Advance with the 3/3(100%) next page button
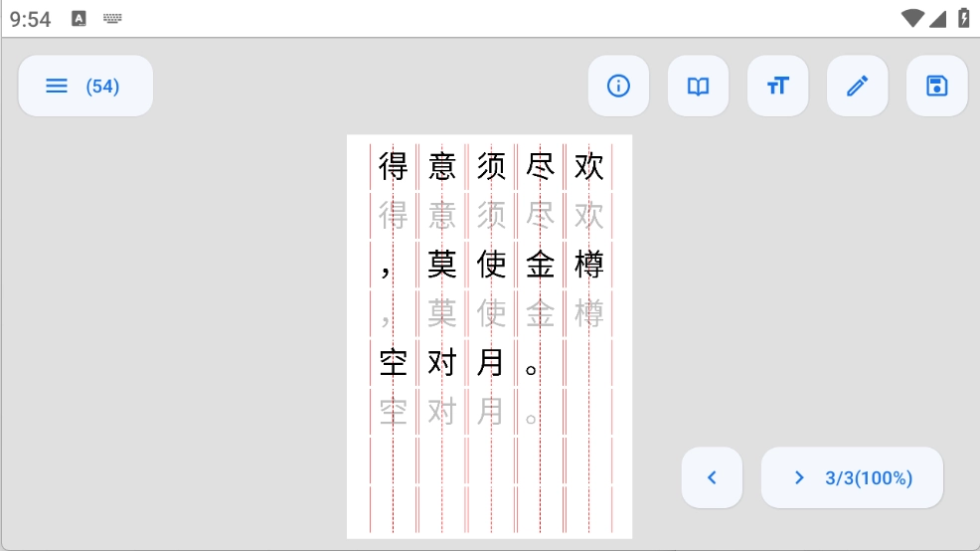 (x=852, y=477)
